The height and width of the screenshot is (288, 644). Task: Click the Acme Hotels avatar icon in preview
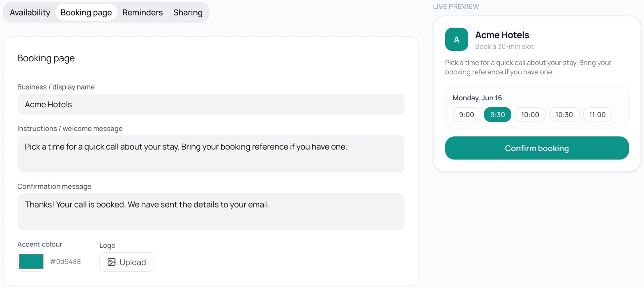click(457, 39)
